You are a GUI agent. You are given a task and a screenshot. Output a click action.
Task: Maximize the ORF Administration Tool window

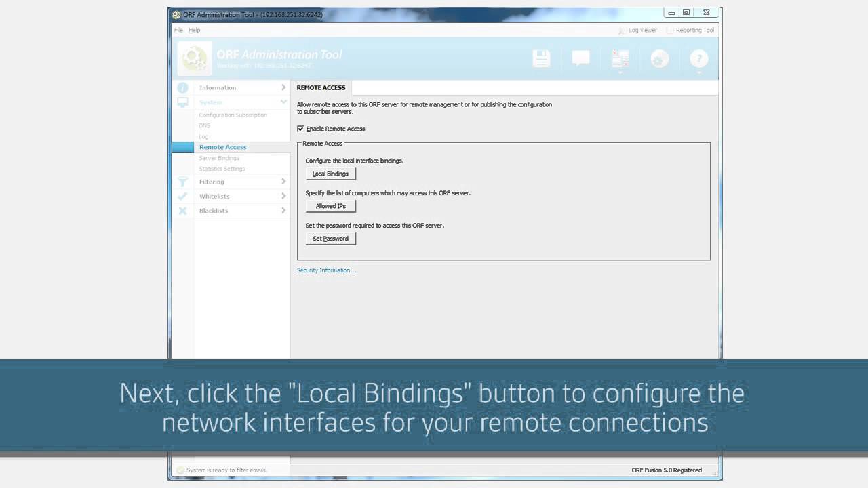click(686, 13)
